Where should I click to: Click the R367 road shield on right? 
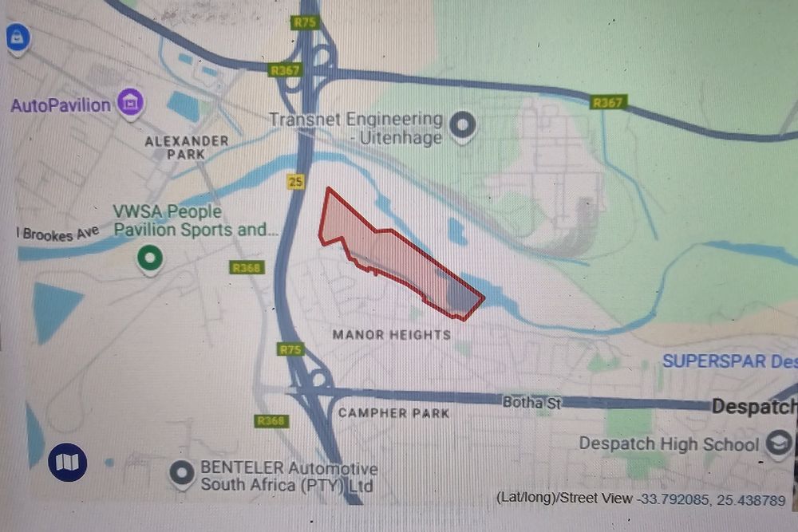607,103
